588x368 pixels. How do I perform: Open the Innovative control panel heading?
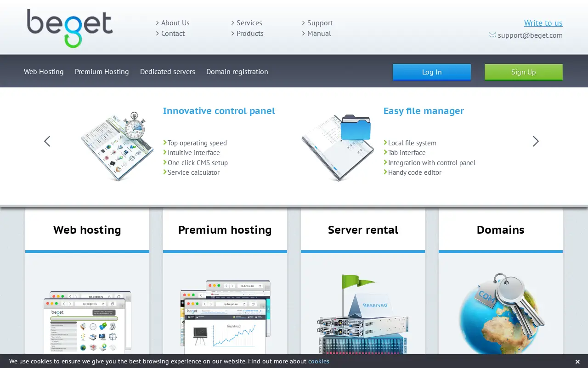[x=219, y=111]
